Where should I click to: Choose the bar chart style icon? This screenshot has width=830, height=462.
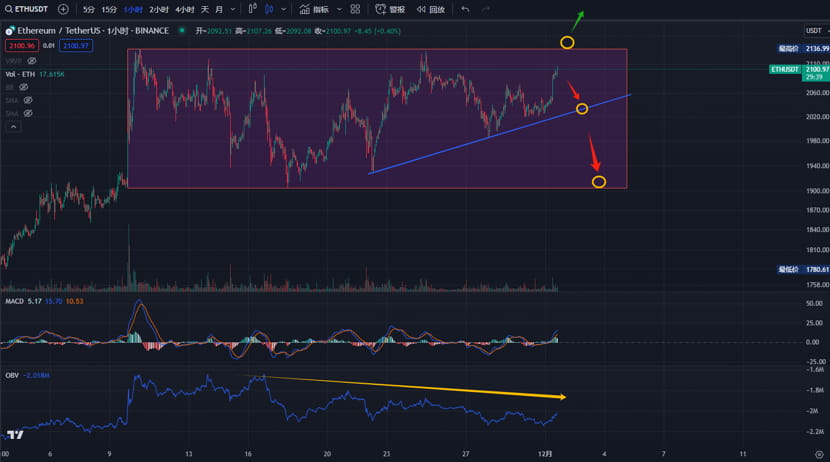[x=252, y=9]
